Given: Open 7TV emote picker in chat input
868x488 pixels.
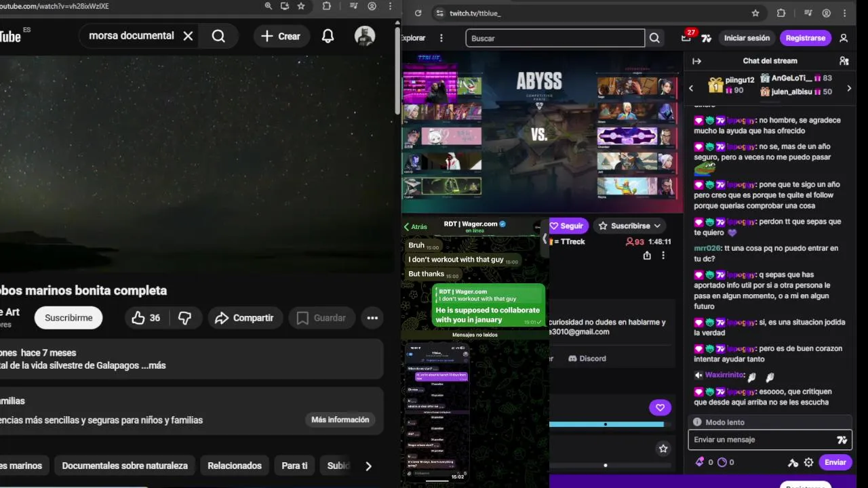Looking at the screenshot, I should tap(842, 440).
